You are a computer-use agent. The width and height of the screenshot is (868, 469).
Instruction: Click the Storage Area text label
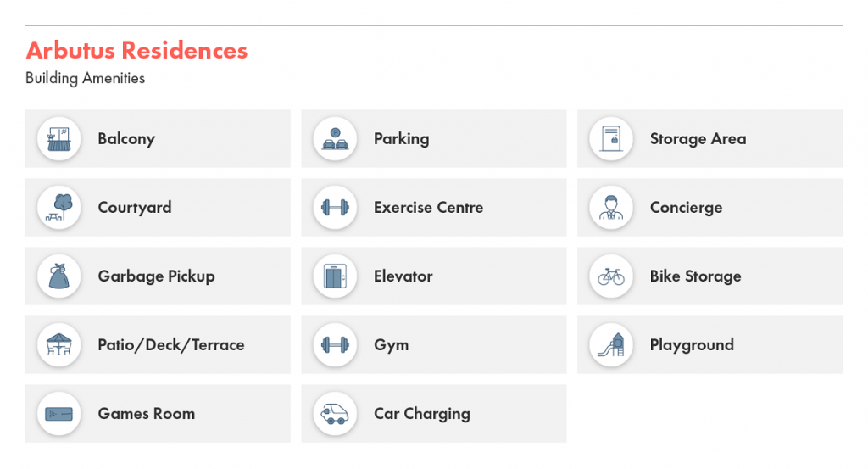click(x=698, y=139)
